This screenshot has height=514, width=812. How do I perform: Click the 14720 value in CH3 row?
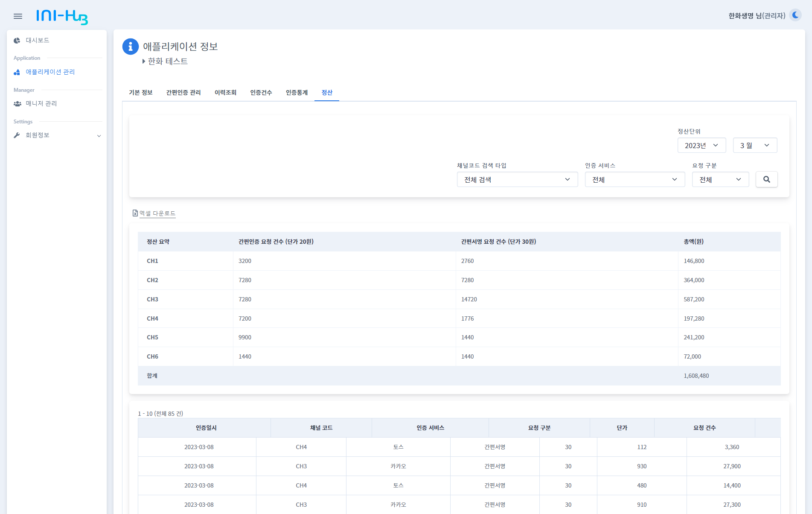[x=469, y=299]
